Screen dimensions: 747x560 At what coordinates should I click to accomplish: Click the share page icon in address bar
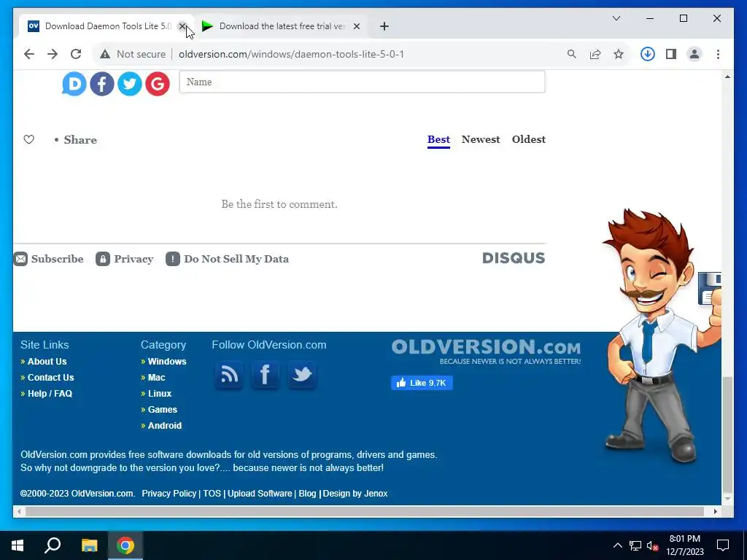(595, 54)
